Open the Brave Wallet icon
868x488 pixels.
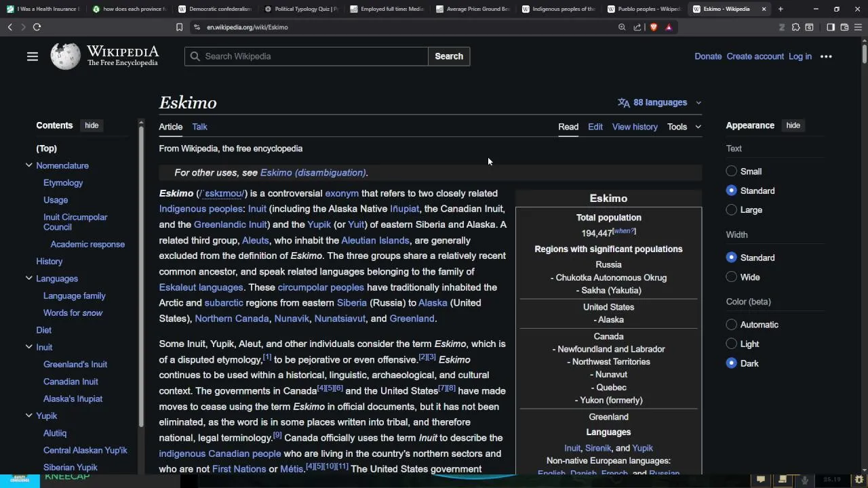[x=844, y=27]
